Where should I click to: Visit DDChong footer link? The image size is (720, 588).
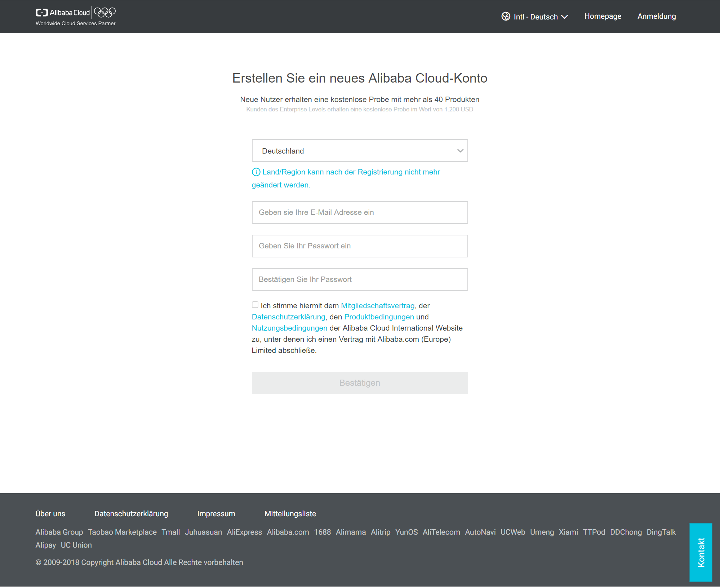click(x=626, y=532)
